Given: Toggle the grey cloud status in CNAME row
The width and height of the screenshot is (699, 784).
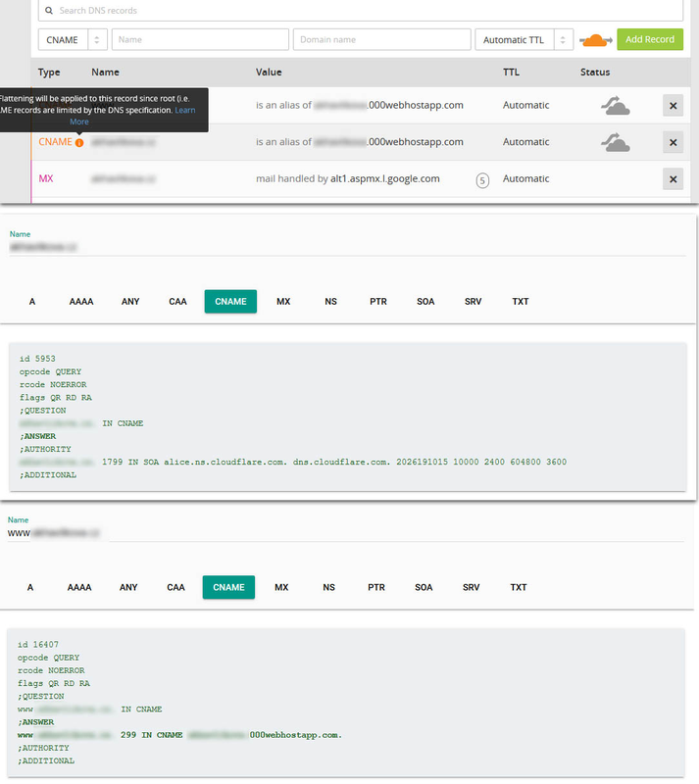Looking at the screenshot, I should [615, 143].
